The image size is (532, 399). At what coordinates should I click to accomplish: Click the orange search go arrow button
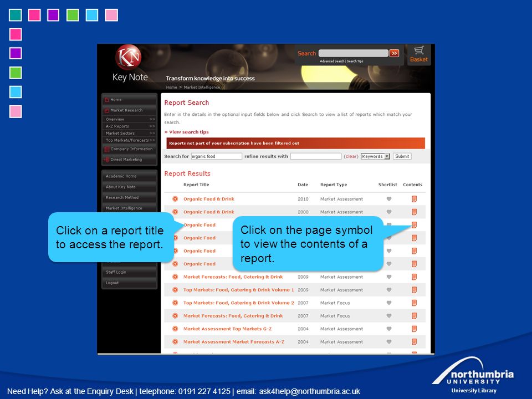[394, 53]
